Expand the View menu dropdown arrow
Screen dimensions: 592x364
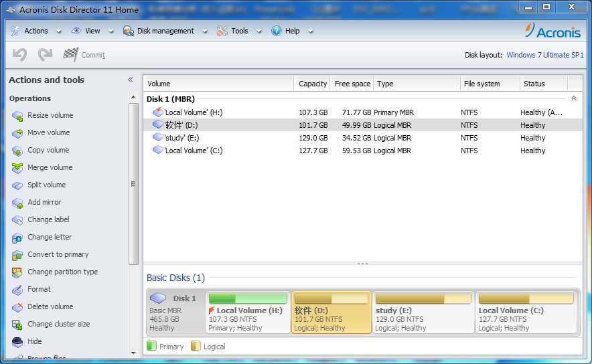(x=111, y=31)
